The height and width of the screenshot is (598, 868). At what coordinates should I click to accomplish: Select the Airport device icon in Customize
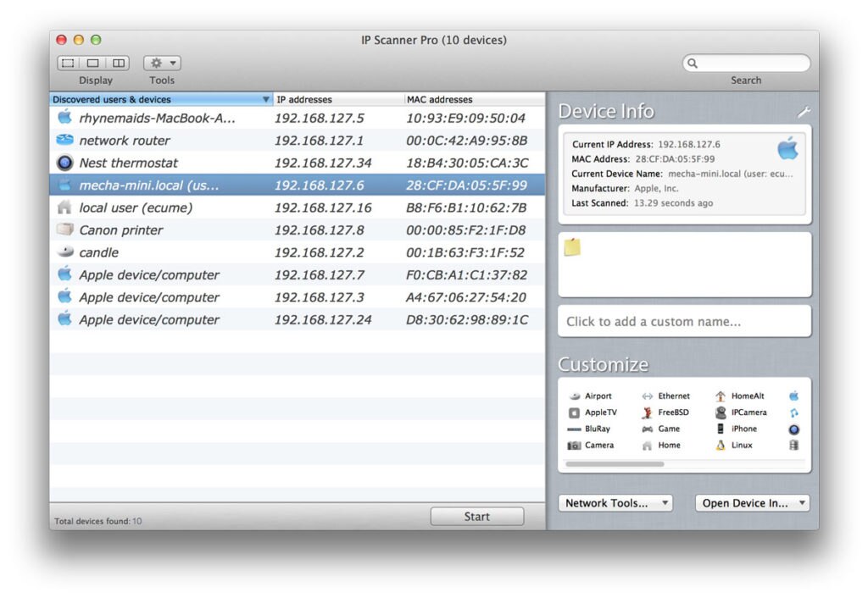[x=573, y=396]
